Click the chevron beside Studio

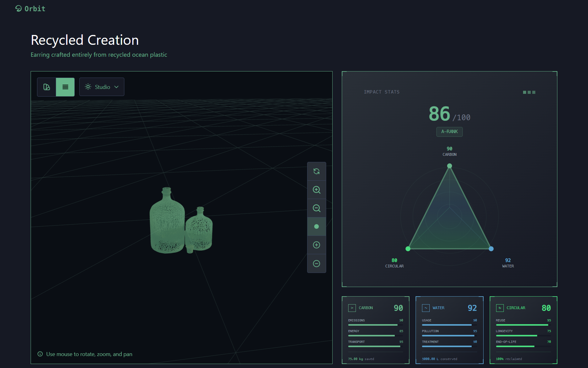pos(116,87)
